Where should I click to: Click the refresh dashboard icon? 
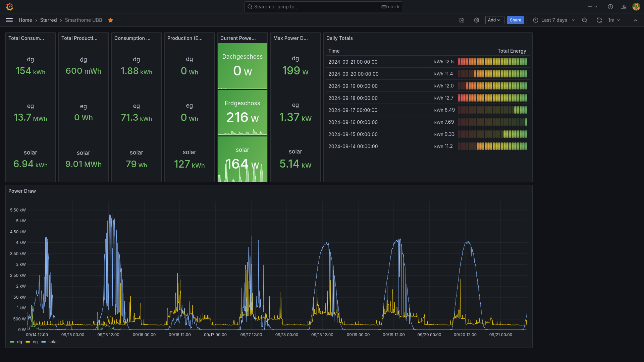(x=599, y=20)
